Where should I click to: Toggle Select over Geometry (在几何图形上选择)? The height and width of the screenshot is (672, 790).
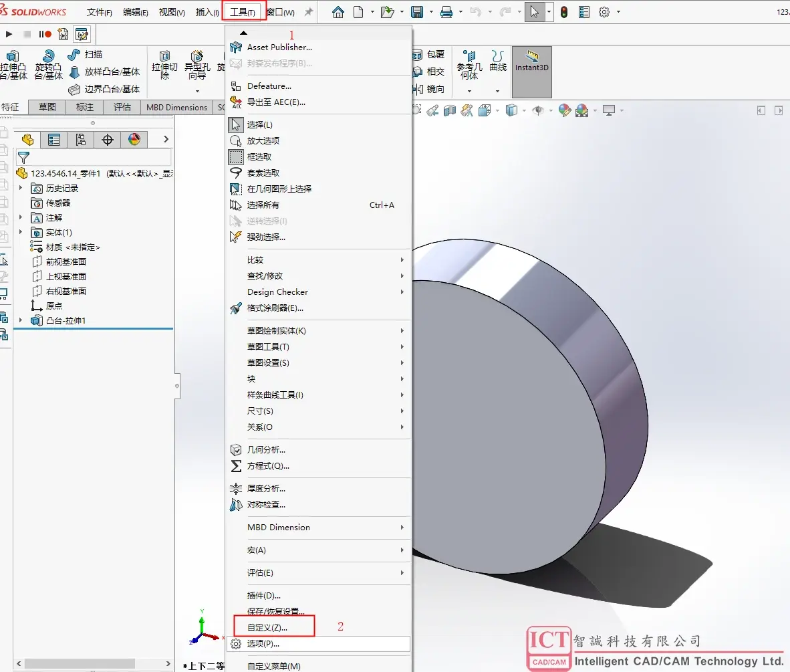click(x=318, y=189)
